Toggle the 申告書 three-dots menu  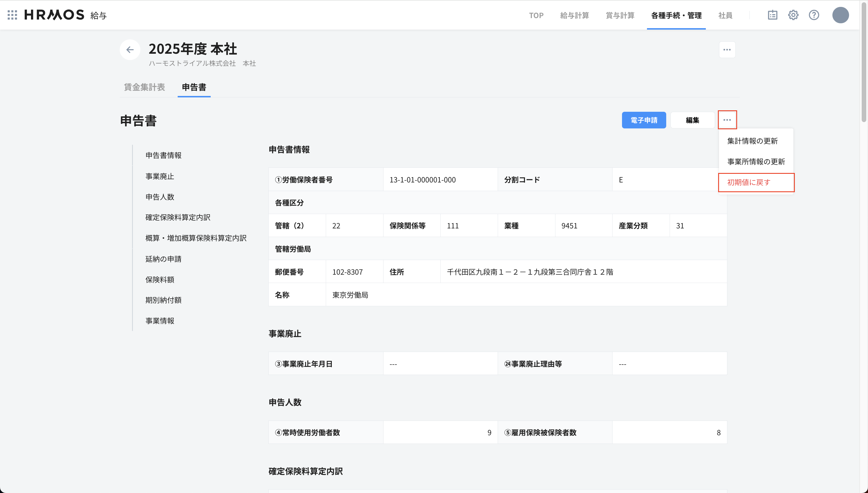727,120
